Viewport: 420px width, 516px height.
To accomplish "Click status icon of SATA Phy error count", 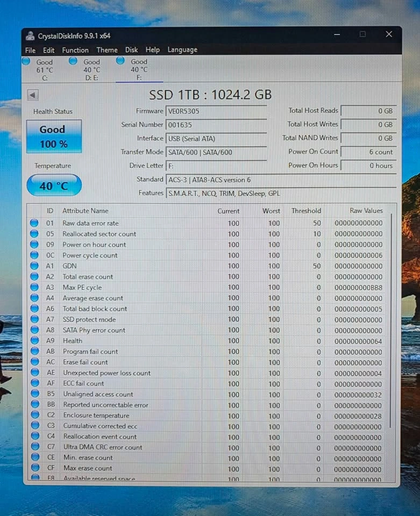I will (34, 329).
